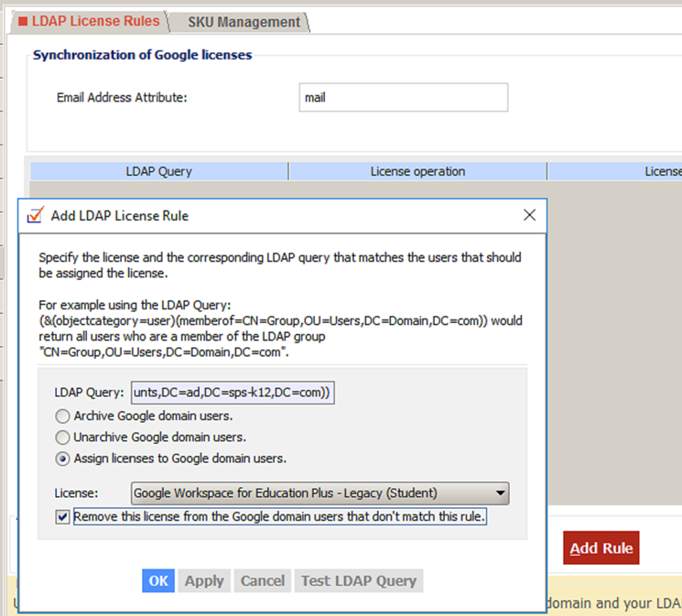Switch to the SKU Management tab

point(244,22)
